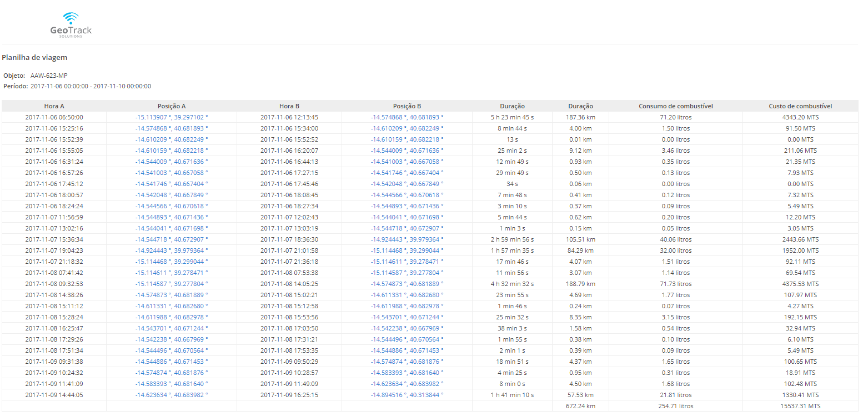This screenshot has width=868, height=416.
Task: Click the Consumo de combustível column header
Action: pos(675,106)
